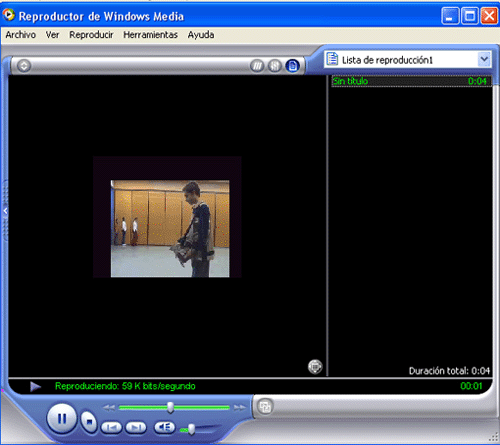Screen dimensions: 500x445
Task: Click the seek bar position handle
Action: click(170, 407)
